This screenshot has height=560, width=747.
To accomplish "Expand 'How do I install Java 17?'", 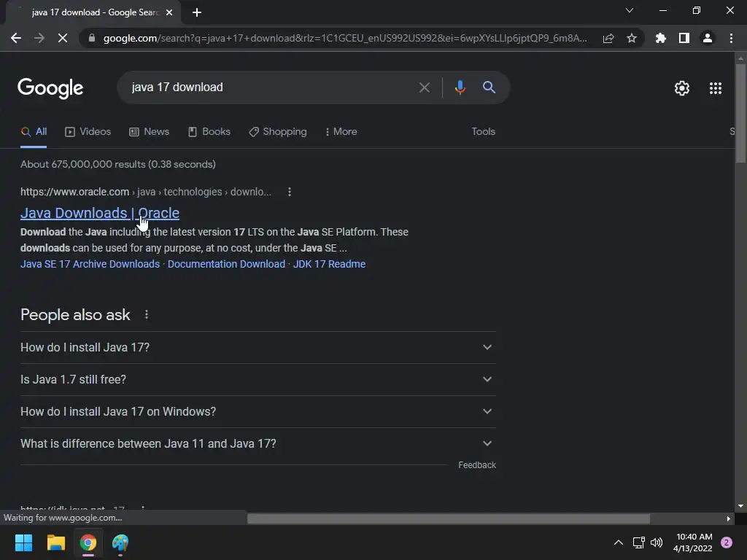I will coord(258,348).
